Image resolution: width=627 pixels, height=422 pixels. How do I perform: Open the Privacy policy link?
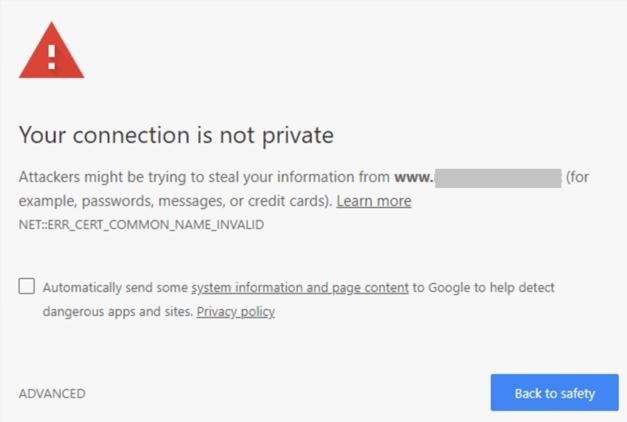tap(236, 312)
